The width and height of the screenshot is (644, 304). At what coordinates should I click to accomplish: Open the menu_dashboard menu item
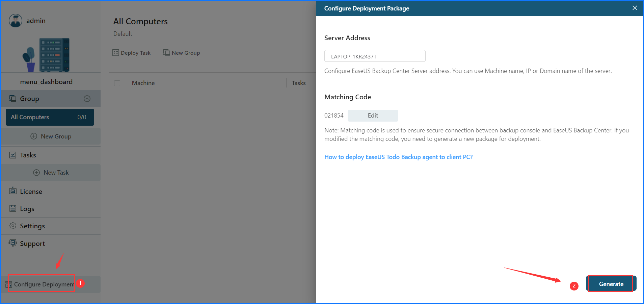click(x=46, y=82)
